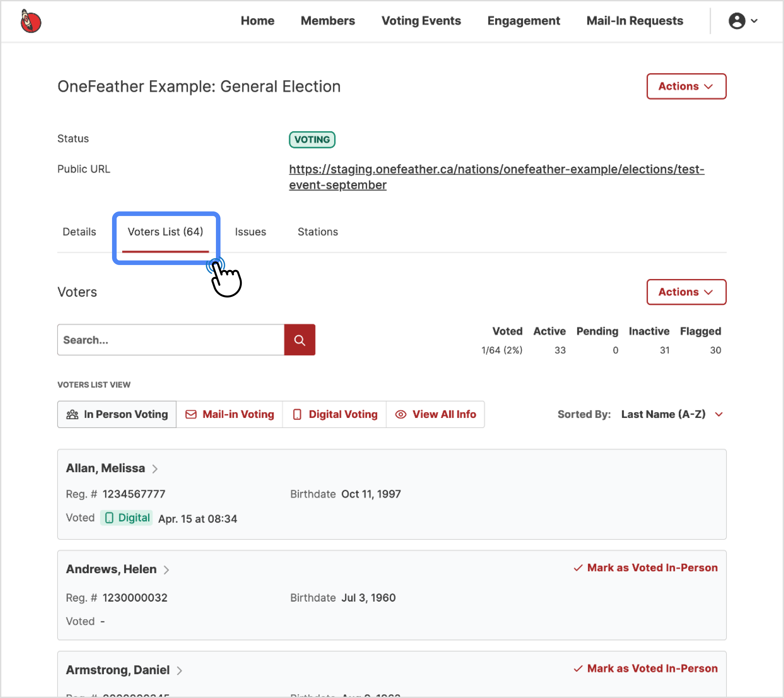Click the Mail-in Voting envelope icon

[191, 414]
